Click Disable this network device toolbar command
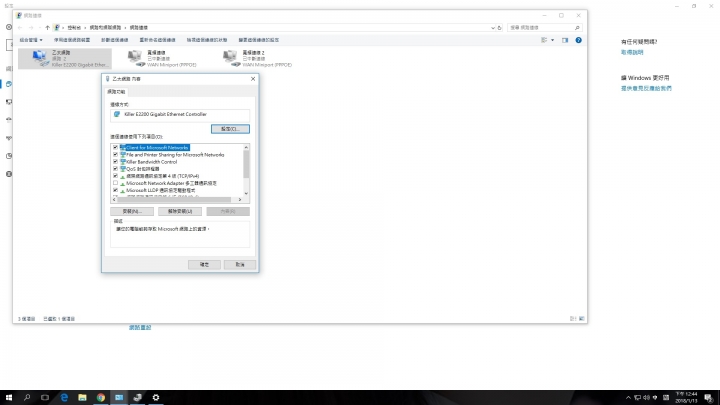 click(72, 40)
